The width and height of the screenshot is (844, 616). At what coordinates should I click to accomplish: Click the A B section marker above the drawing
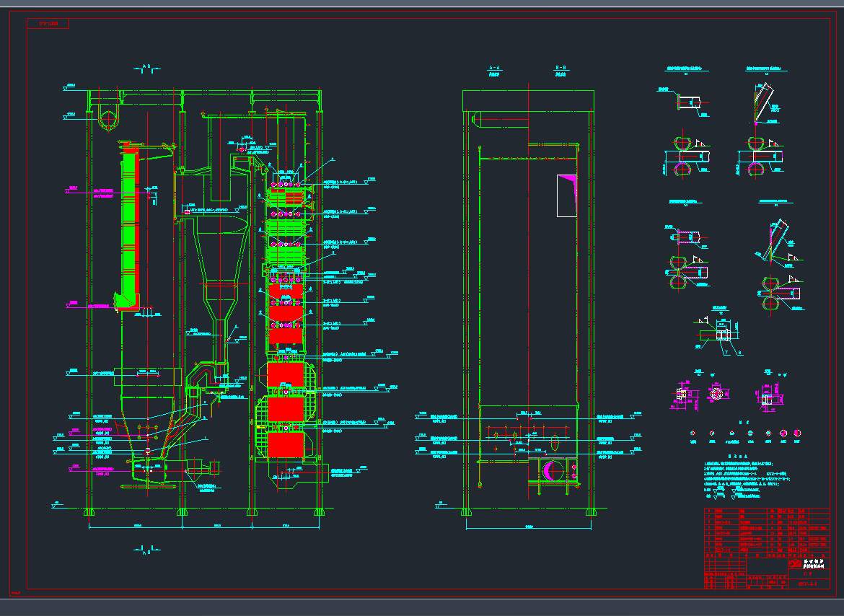(147, 68)
